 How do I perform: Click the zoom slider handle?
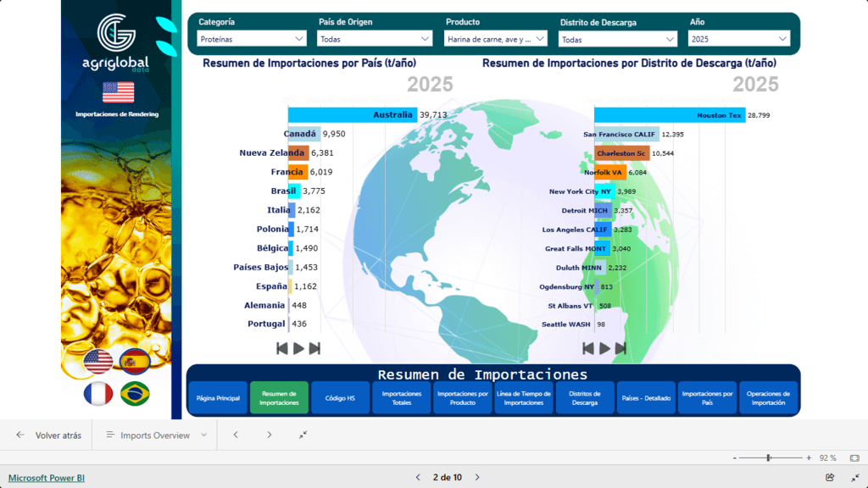pyautogui.click(x=769, y=457)
